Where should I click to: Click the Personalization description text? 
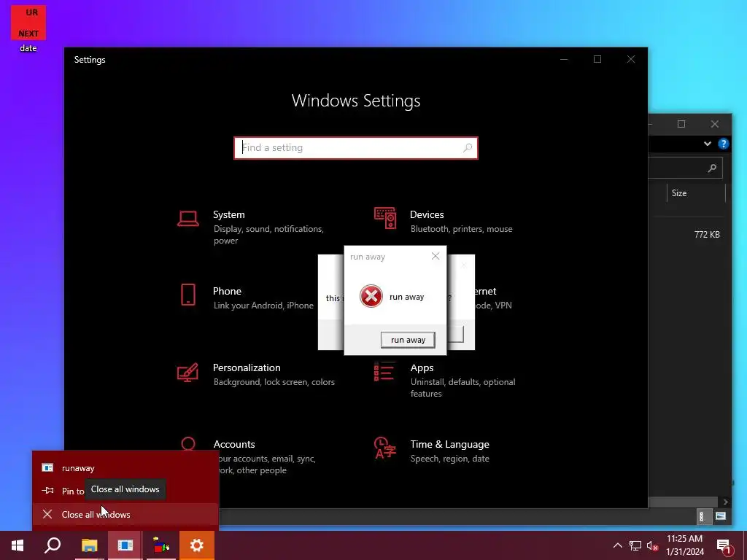pos(274,382)
